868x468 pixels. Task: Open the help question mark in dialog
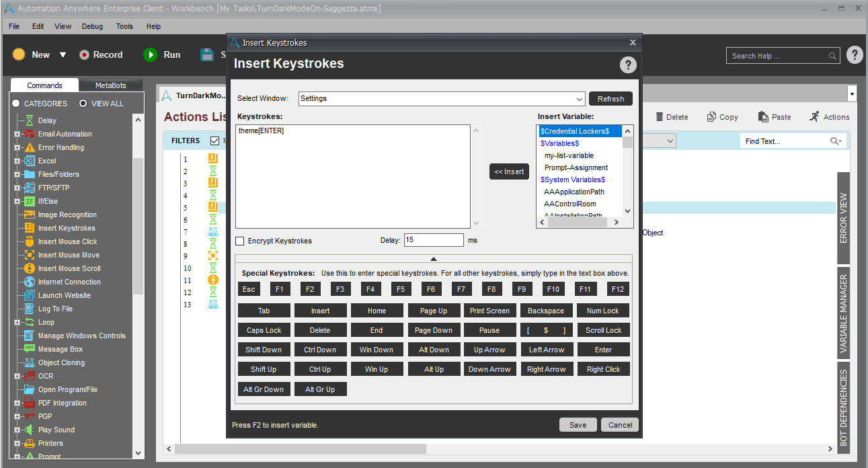pyautogui.click(x=627, y=65)
